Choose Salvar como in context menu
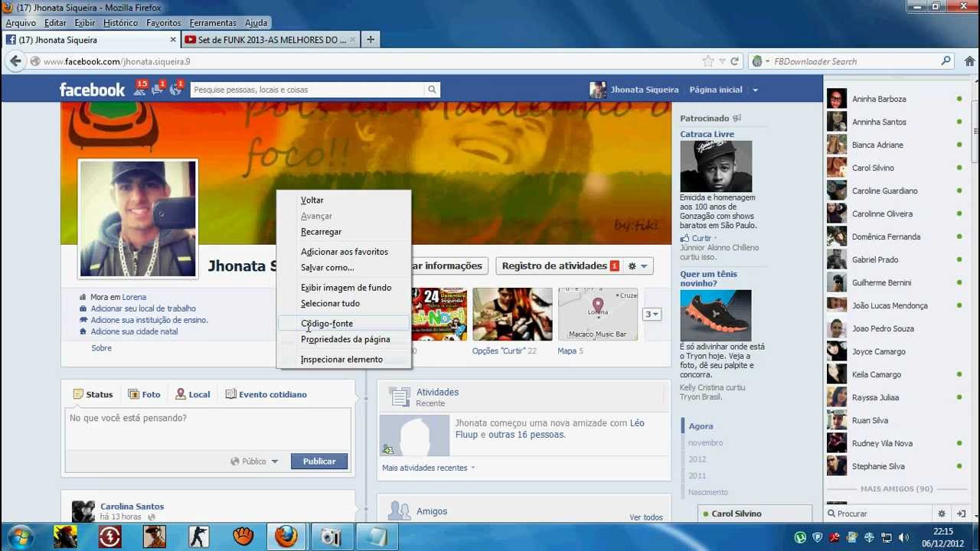Image resolution: width=980 pixels, height=551 pixels. pyautogui.click(x=344, y=268)
